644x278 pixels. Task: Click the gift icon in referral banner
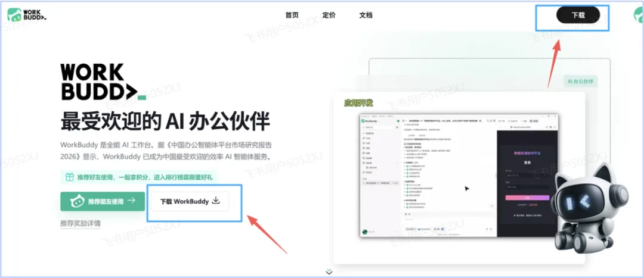[69, 177]
